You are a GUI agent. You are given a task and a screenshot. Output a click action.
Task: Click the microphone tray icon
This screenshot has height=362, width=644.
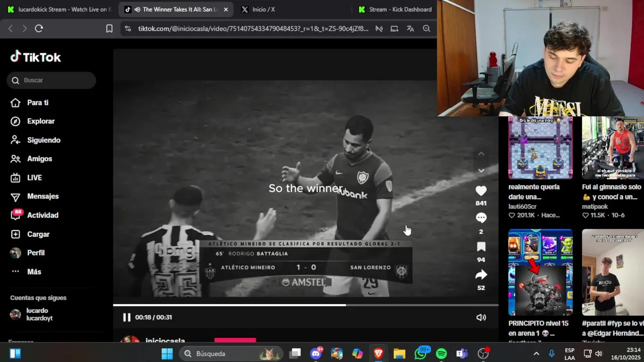click(x=552, y=354)
